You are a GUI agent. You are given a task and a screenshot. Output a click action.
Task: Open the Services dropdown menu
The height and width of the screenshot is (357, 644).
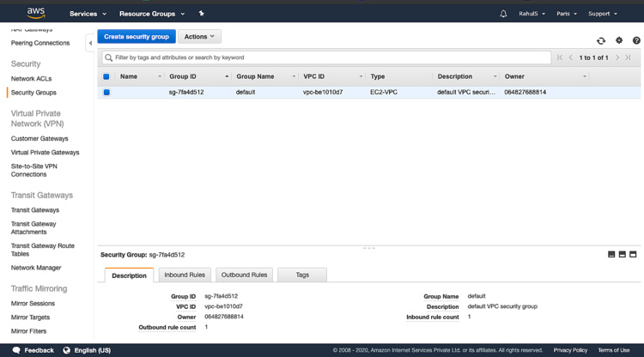coord(88,14)
